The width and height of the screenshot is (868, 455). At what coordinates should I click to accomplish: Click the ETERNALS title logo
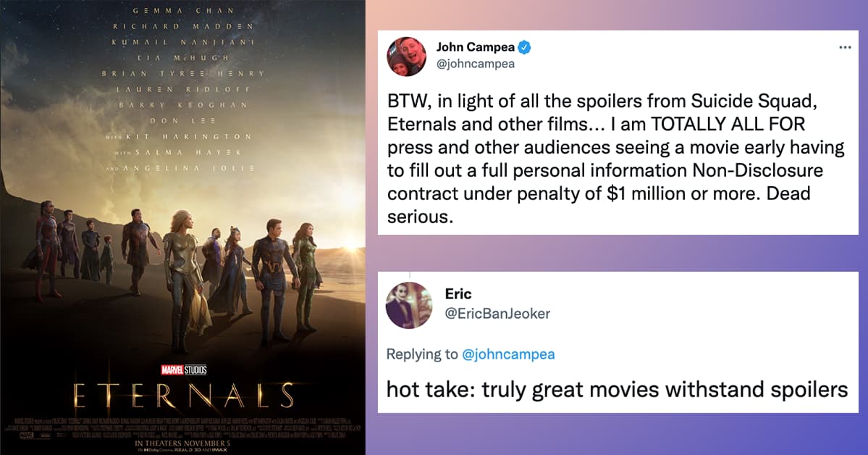pos(184,396)
